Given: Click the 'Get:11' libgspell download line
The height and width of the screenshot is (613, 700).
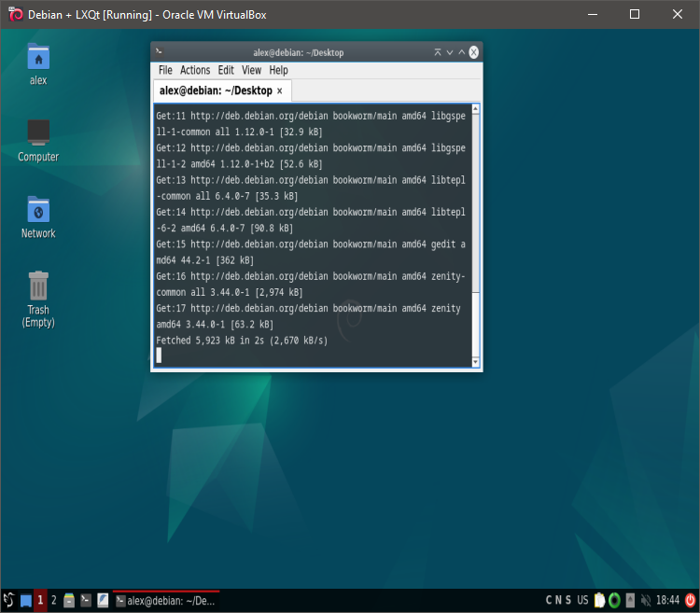Looking at the screenshot, I should coord(311,123).
